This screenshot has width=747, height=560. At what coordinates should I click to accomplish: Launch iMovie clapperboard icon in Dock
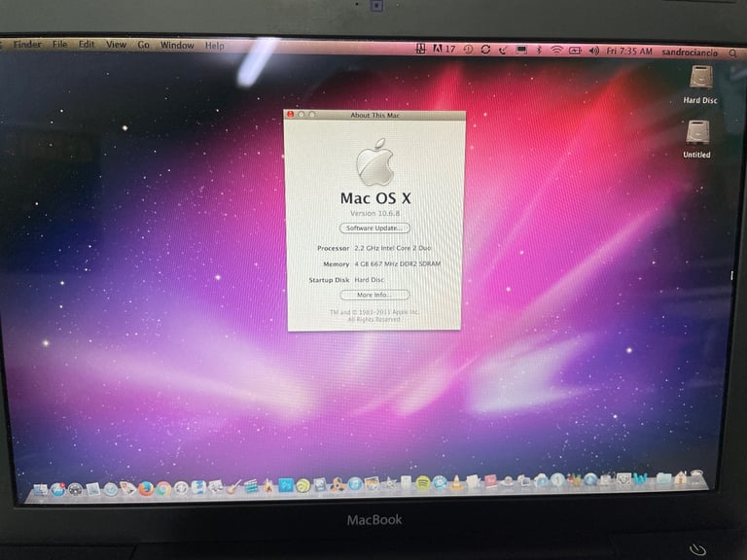click(x=251, y=486)
